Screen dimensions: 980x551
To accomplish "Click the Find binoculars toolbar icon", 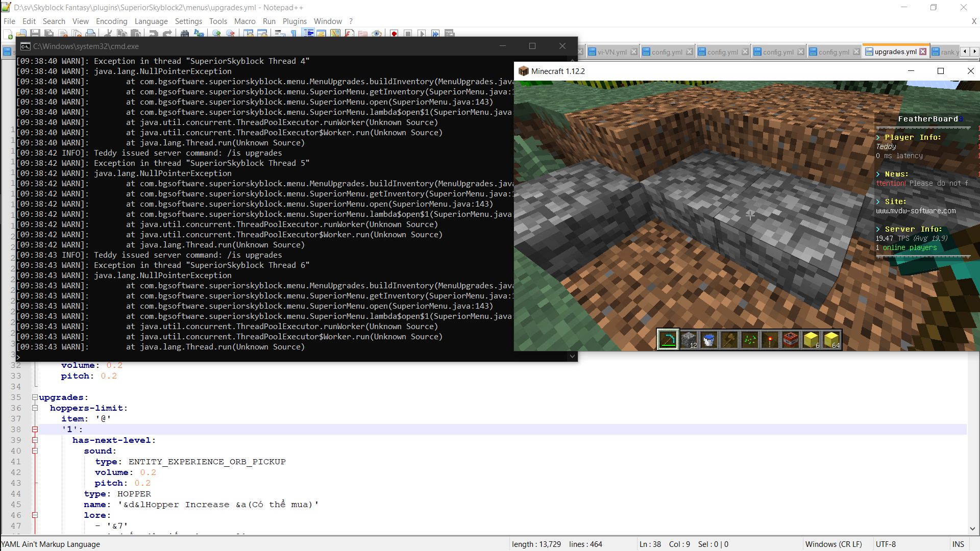I will [185, 34].
